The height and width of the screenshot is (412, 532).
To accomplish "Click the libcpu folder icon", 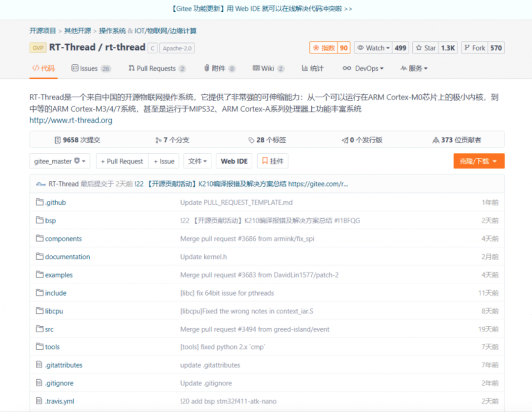I will point(40,310).
